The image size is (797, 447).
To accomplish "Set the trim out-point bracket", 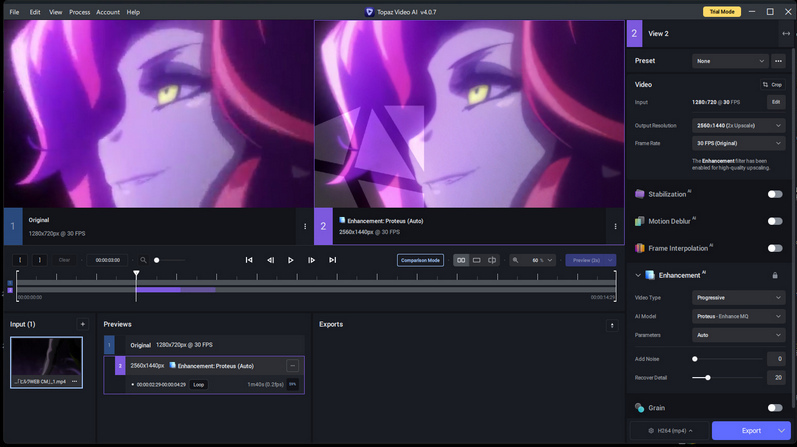I will coord(40,260).
